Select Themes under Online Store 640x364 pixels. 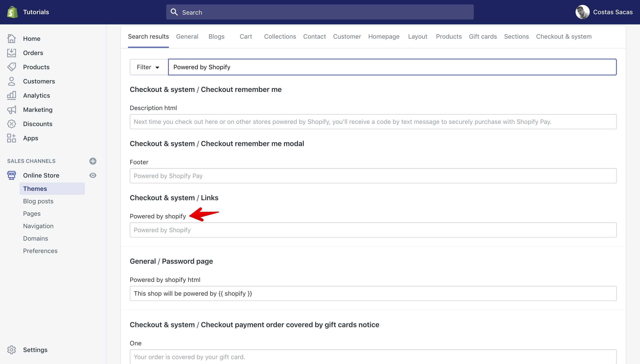52,188
